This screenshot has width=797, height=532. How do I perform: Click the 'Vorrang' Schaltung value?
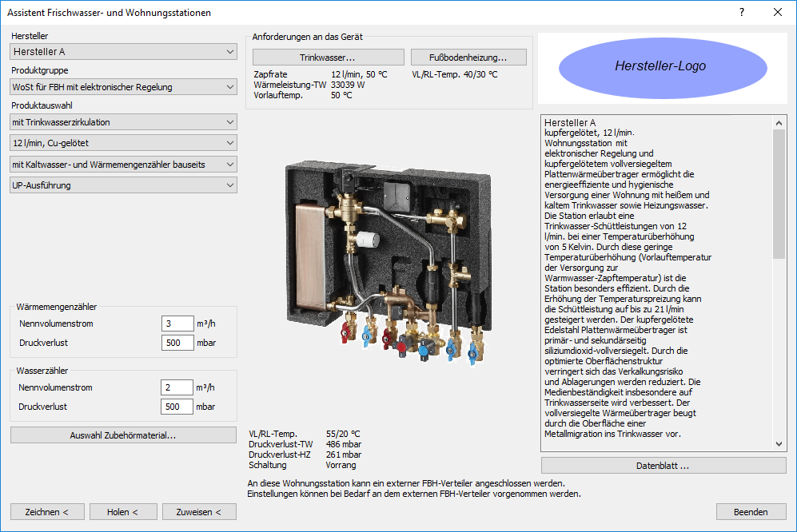[x=341, y=466]
